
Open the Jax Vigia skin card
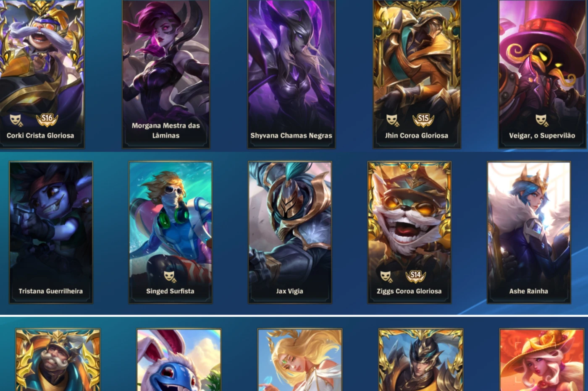tap(290, 232)
